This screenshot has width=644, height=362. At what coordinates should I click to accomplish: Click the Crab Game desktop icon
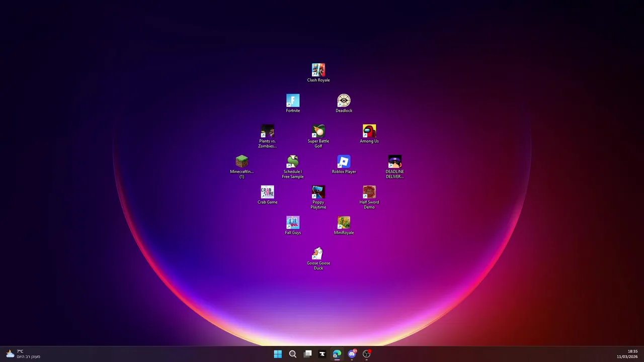(x=267, y=195)
